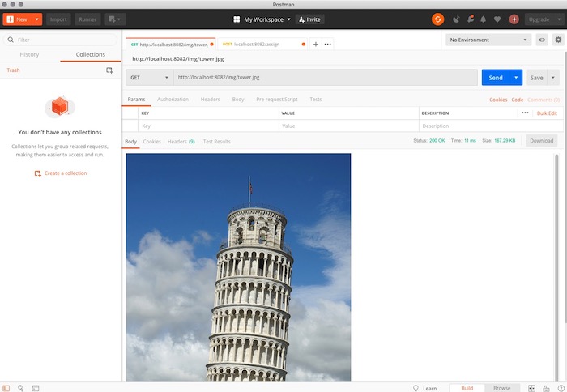The width and height of the screenshot is (567, 392).
Task: Open the notifications bell icon
Action: (483, 19)
